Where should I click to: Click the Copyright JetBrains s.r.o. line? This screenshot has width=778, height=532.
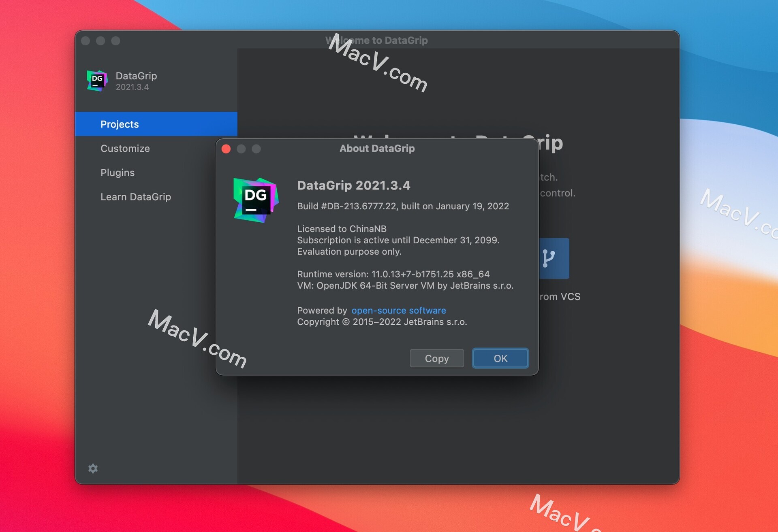point(382,322)
